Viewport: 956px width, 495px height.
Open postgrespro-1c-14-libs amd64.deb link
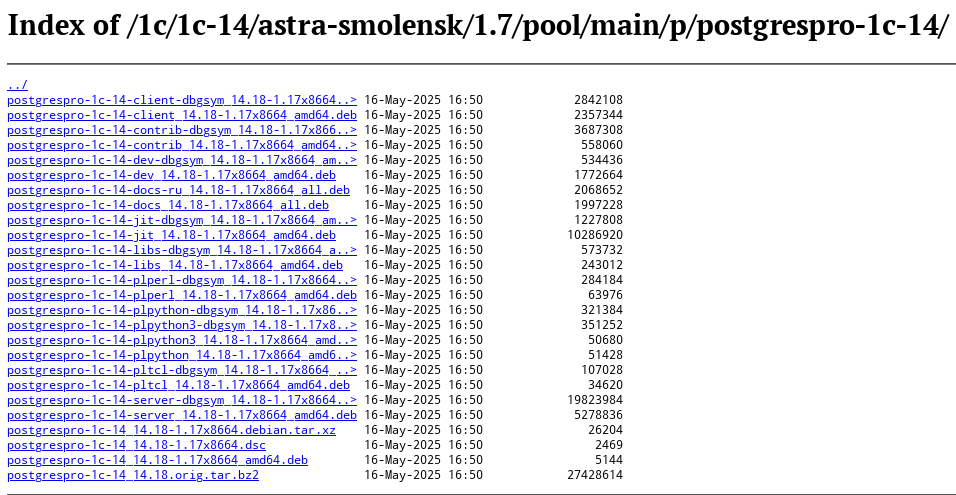175,265
